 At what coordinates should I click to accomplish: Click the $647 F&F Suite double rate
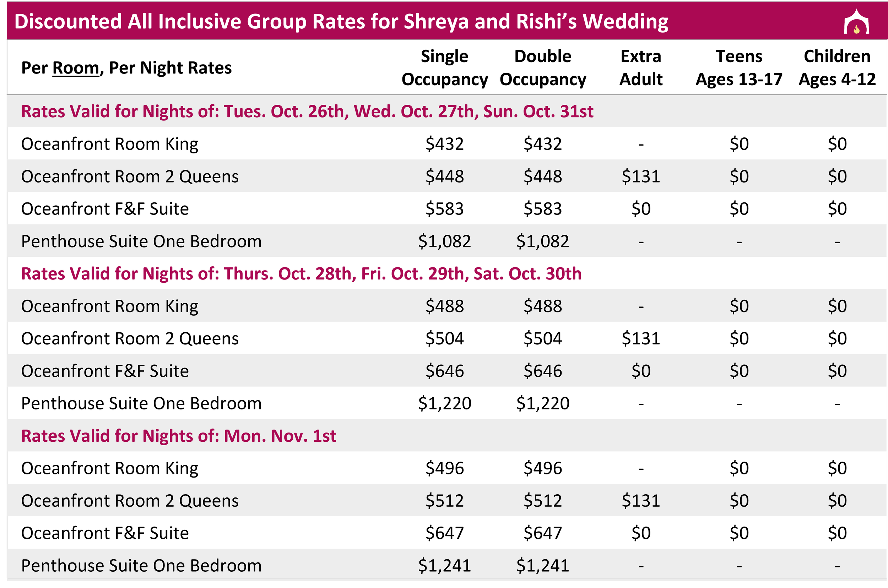pos(543,533)
